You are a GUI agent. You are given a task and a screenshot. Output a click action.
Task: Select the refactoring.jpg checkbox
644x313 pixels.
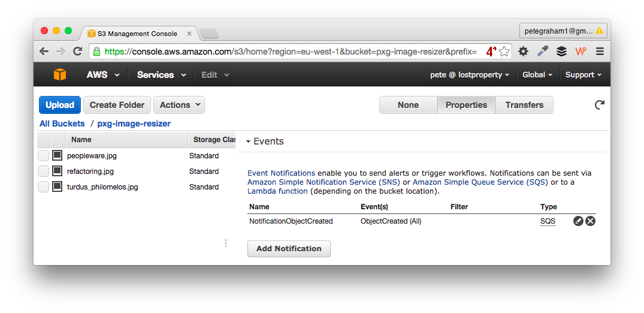point(43,171)
